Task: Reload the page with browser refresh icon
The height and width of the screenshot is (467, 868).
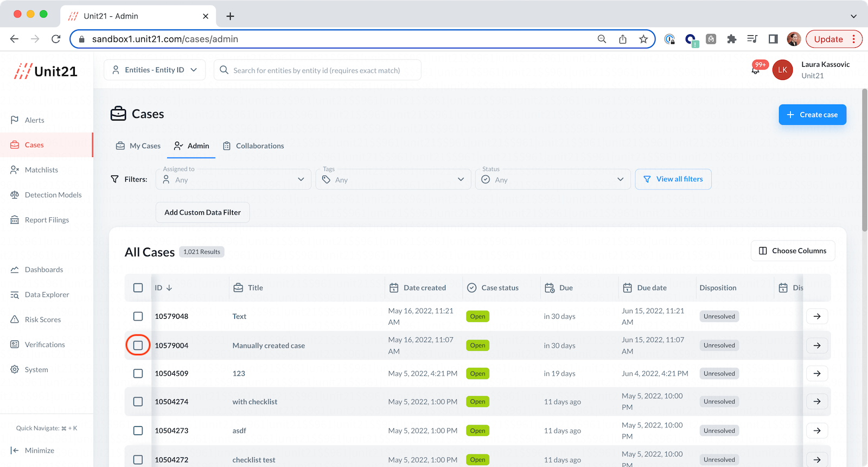Action: (56, 39)
